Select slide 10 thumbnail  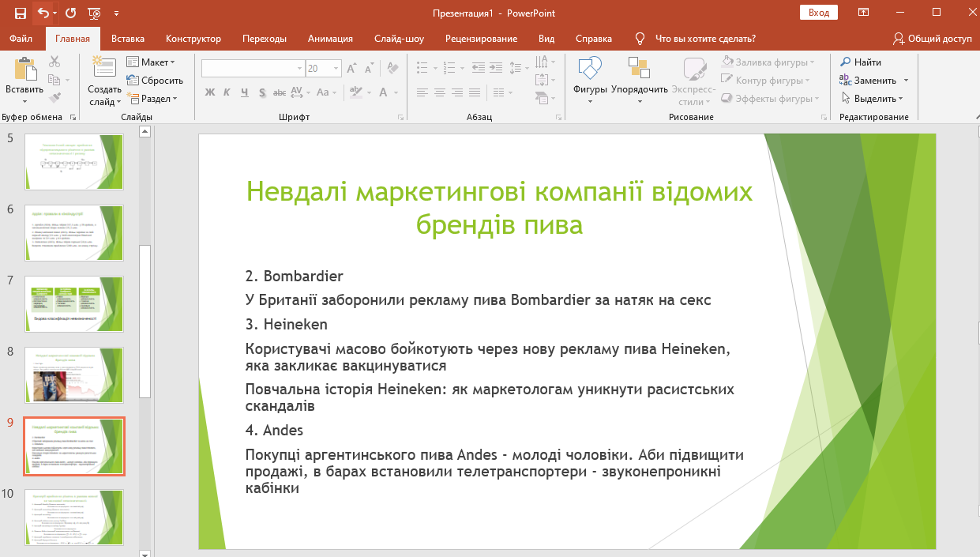(74, 517)
